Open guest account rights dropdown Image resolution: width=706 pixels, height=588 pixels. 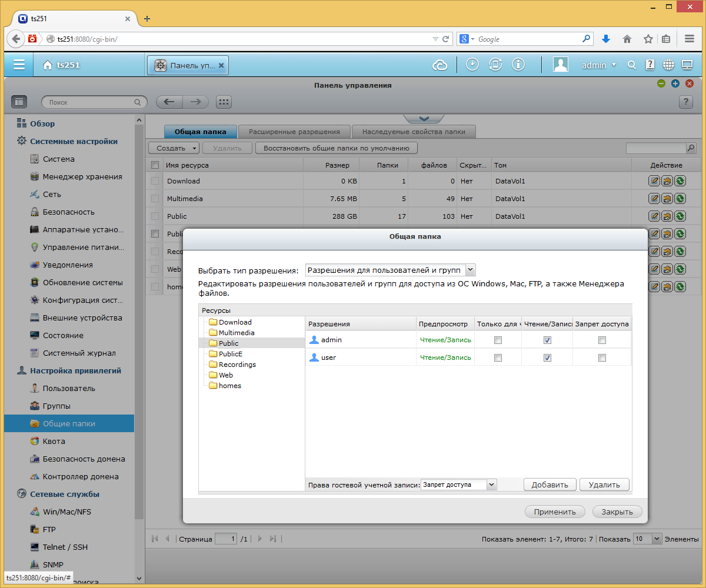(x=459, y=485)
